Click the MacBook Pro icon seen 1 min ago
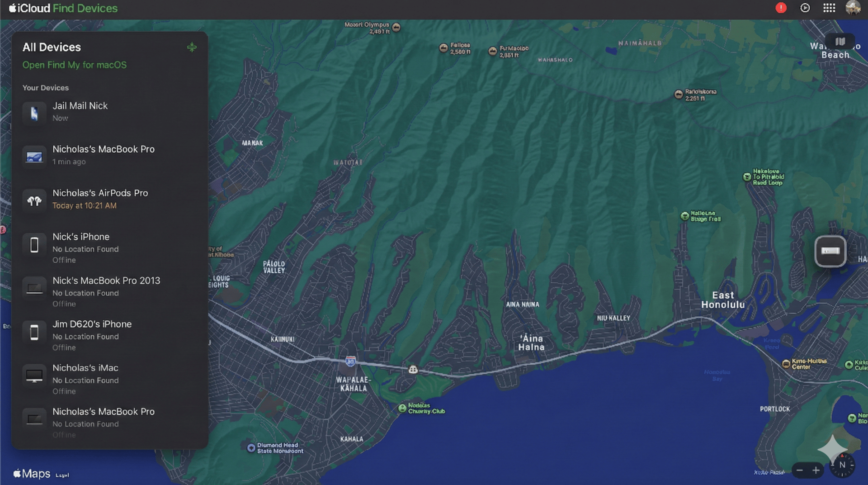This screenshot has width=868, height=485. 34,156
